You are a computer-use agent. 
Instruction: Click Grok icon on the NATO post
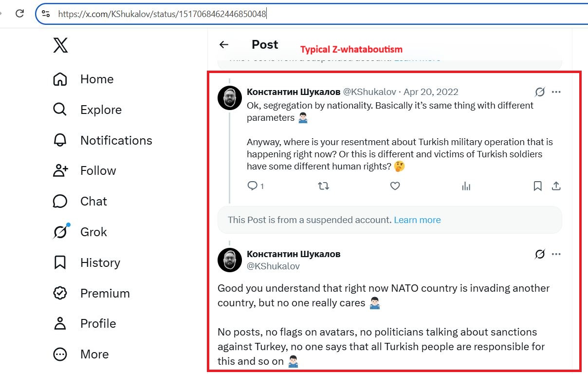[x=539, y=254]
